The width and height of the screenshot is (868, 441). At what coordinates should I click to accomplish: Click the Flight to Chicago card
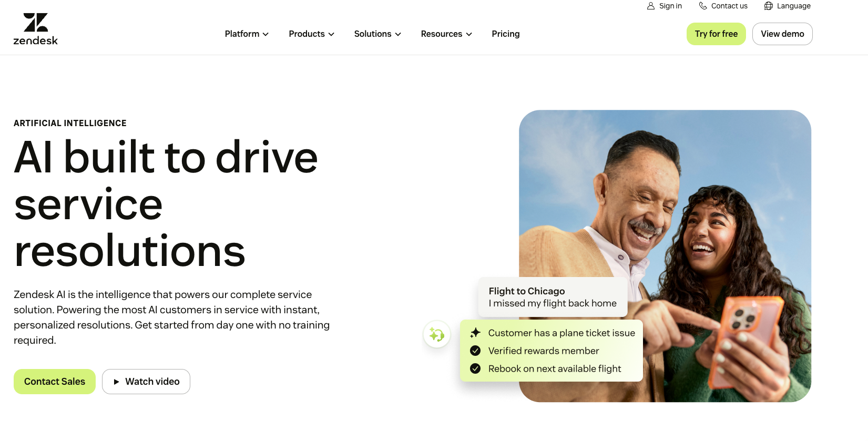(x=553, y=297)
